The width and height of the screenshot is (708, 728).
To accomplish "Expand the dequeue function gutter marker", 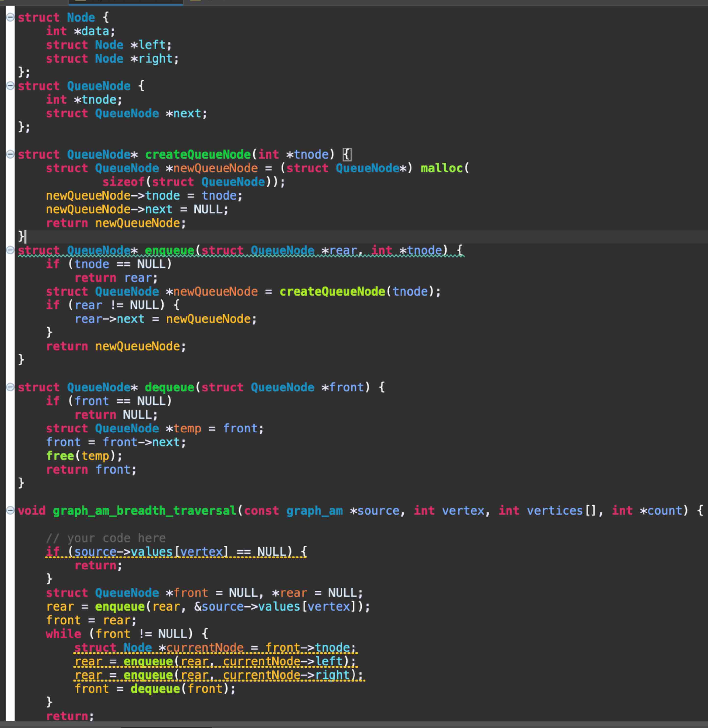I will click(x=11, y=387).
